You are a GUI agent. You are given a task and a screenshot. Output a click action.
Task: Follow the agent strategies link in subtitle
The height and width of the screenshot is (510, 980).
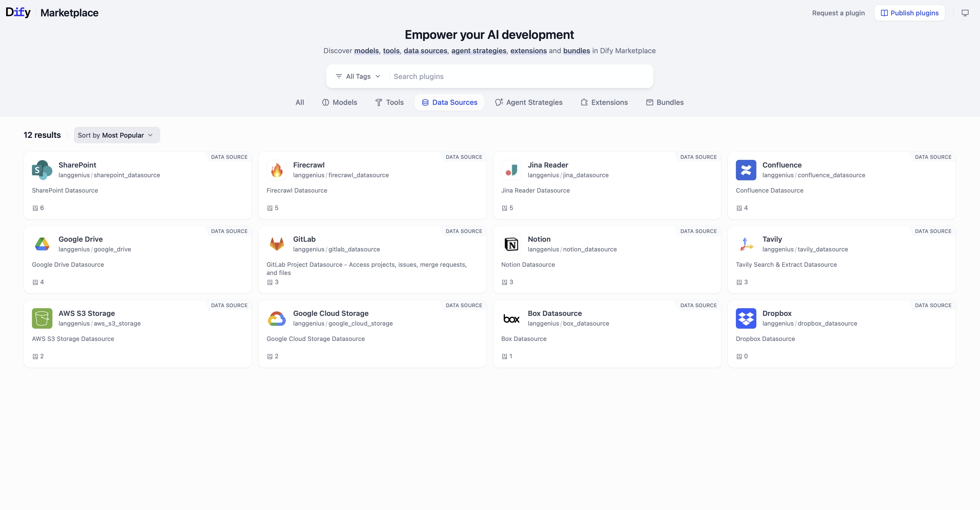click(478, 51)
